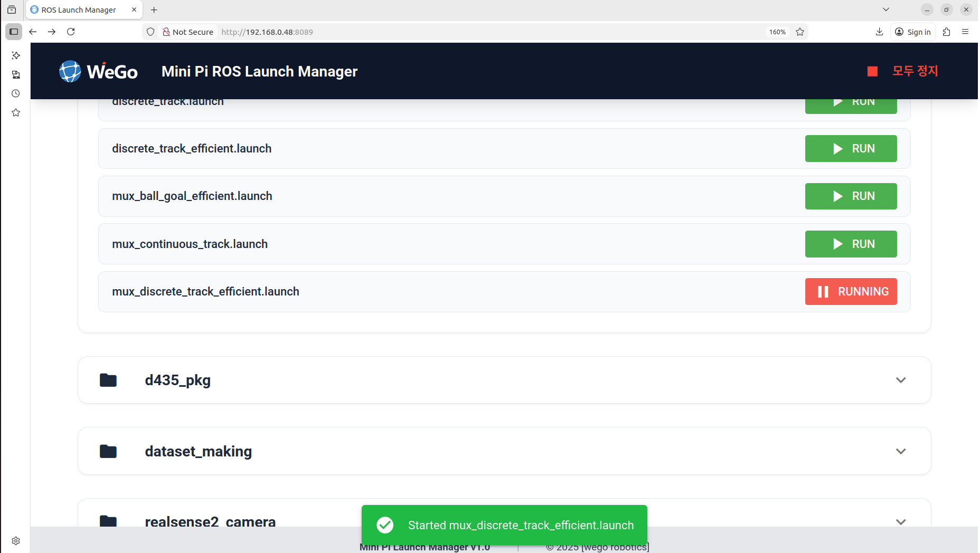Open history in the sidebar

[x=16, y=93]
